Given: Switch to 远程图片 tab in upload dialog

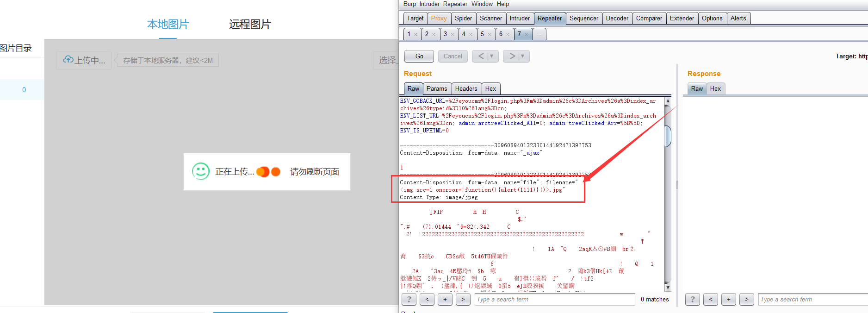Looking at the screenshot, I should click(x=250, y=24).
